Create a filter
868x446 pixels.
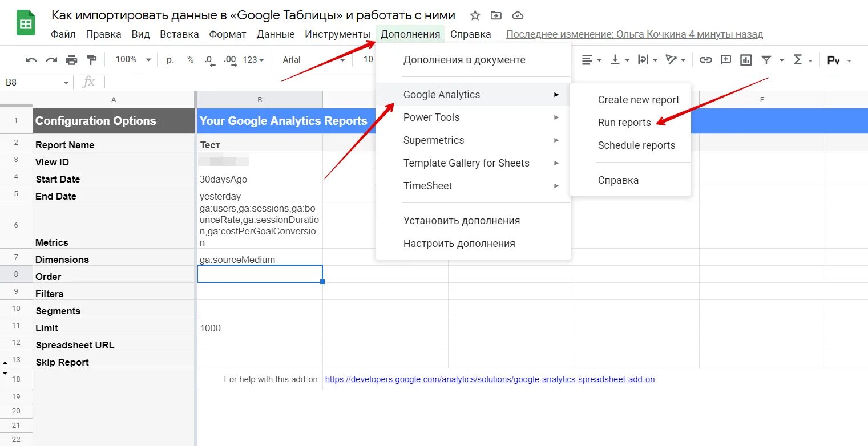pos(766,60)
